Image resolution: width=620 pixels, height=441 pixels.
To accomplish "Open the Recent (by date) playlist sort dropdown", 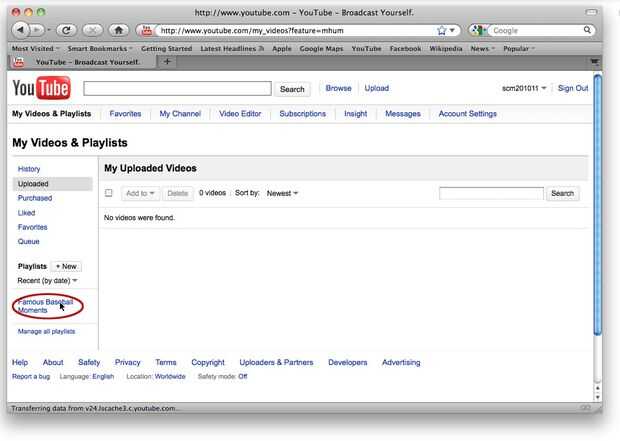I will point(47,281).
